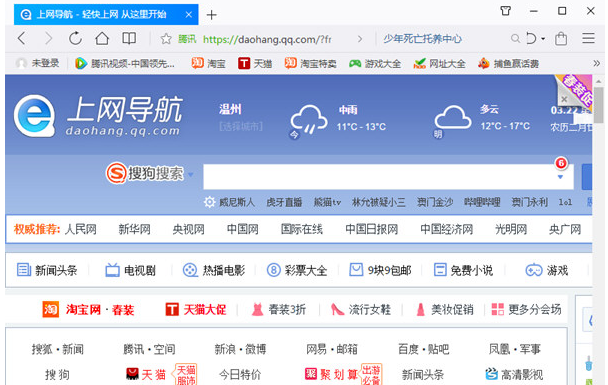Open 天猫 bookmark in favorites bar
The image size is (608, 385).
tap(255, 63)
